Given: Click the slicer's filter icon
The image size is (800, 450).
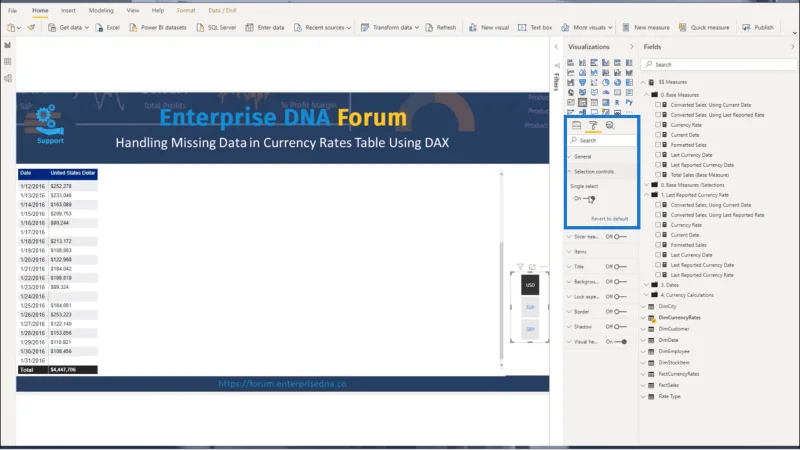Looking at the screenshot, I should [x=520, y=267].
